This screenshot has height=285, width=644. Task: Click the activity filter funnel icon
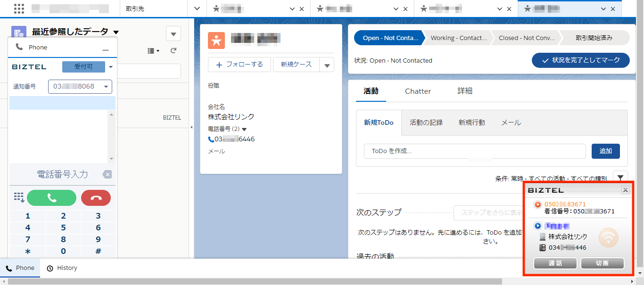click(620, 178)
